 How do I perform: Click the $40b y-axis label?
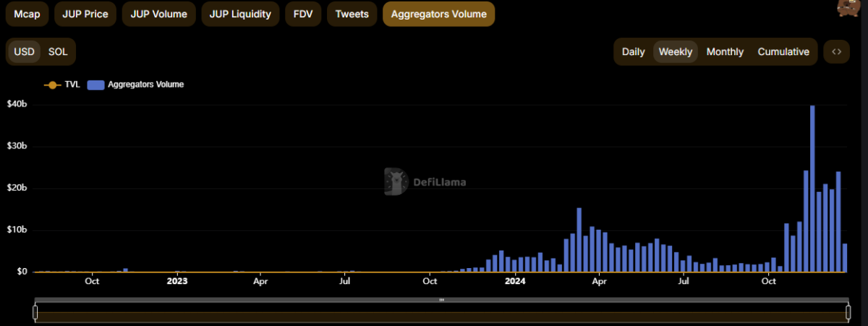[17, 104]
